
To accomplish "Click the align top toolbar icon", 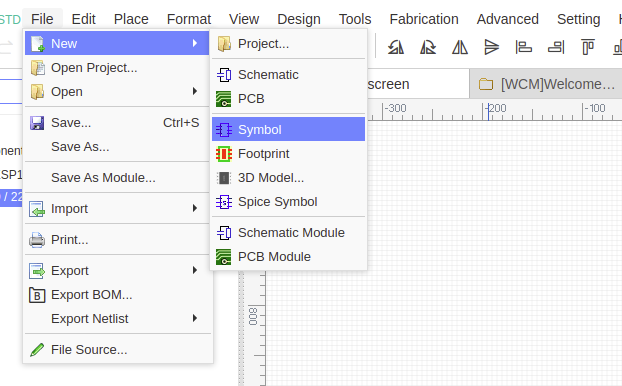I will coord(588,47).
